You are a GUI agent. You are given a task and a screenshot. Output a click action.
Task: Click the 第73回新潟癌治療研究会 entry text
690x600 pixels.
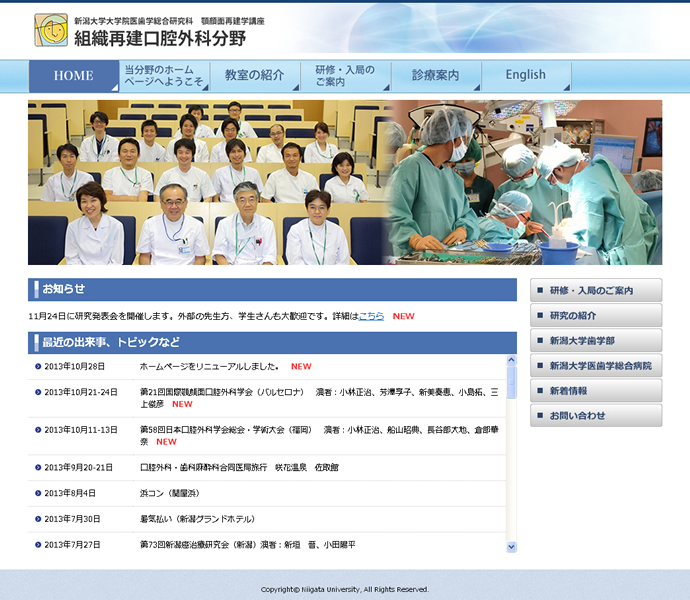click(x=247, y=545)
